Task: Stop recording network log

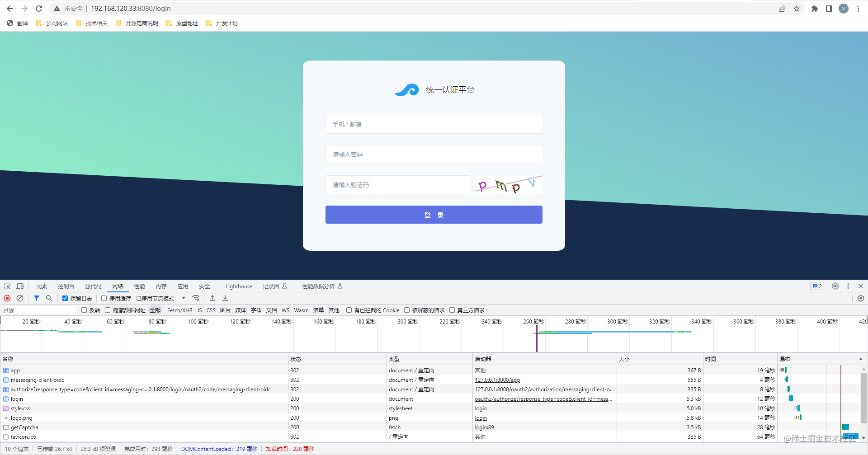Action: point(7,298)
